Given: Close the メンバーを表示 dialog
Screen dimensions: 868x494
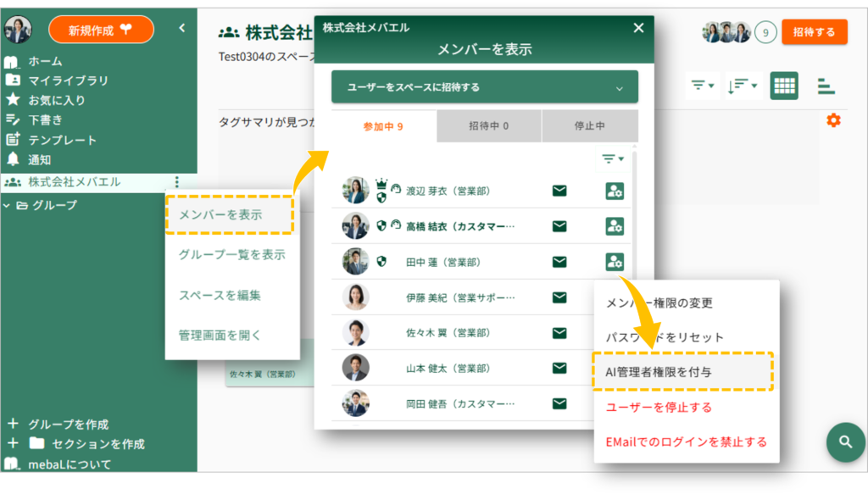Looking at the screenshot, I should click(x=638, y=28).
